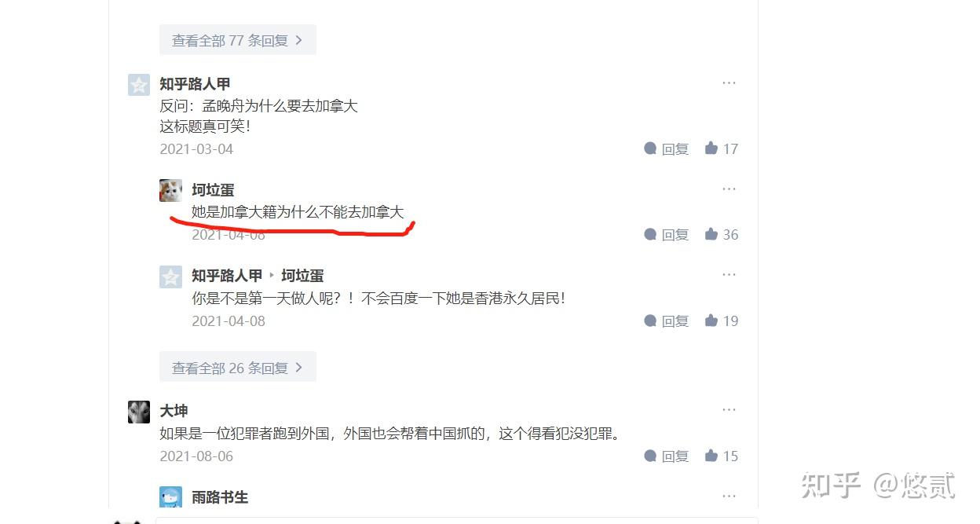
Task: Click 坷垃蛋's cat avatar
Action: 170,190
